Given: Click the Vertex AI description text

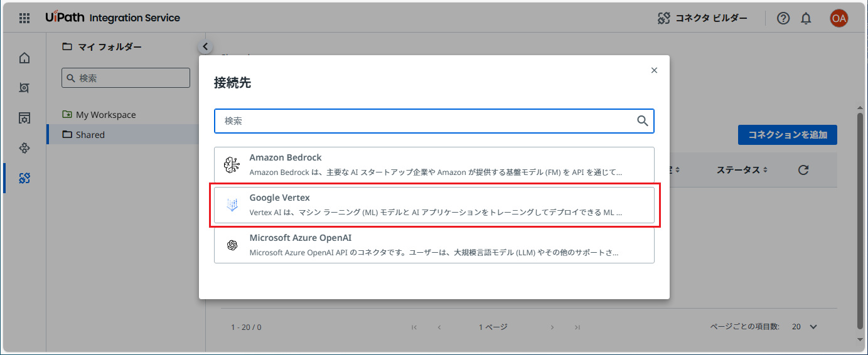Looking at the screenshot, I should [x=436, y=212].
